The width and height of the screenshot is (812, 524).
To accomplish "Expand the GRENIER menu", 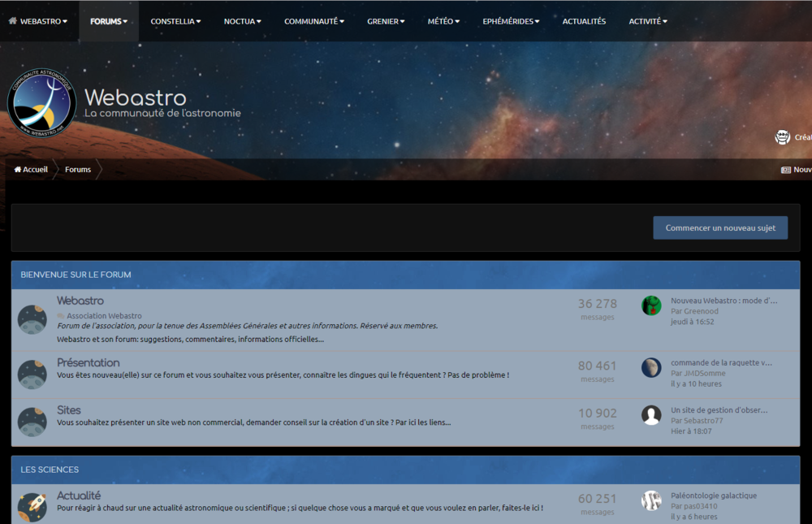I will [x=386, y=21].
